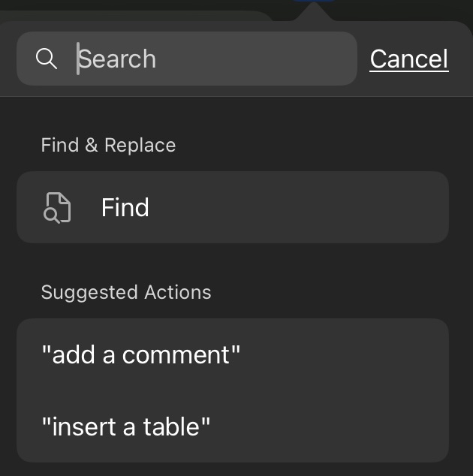The image size is (473, 476).
Task: Click the Find & Replace section heading
Action: click(108, 145)
